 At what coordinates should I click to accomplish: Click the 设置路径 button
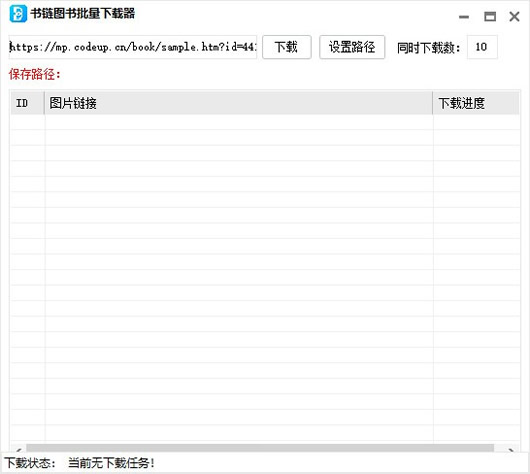click(352, 47)
